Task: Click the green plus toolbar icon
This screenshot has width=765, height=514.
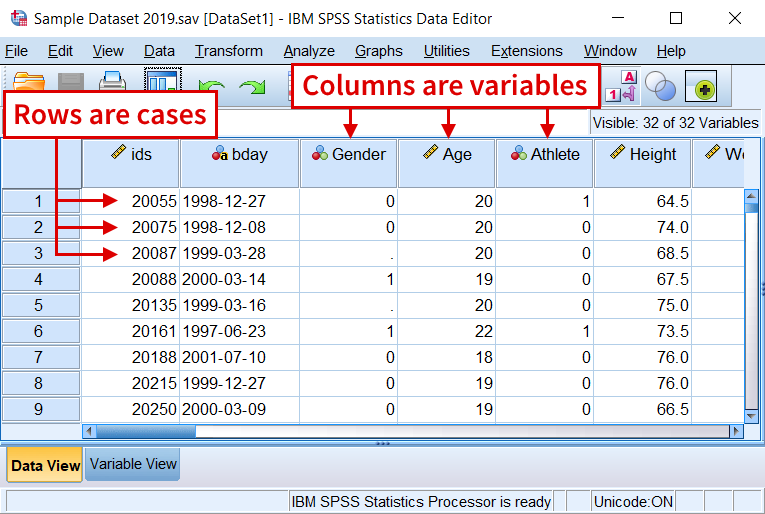Action: pos(701,86)
